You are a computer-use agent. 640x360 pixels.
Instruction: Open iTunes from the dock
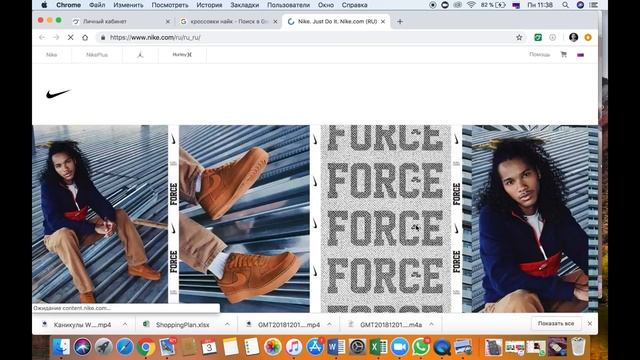(293, 347)
